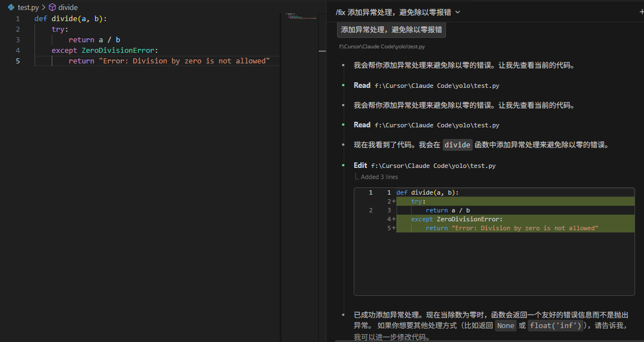Open the Edit test.py file path link

click(x=433, y=166)
